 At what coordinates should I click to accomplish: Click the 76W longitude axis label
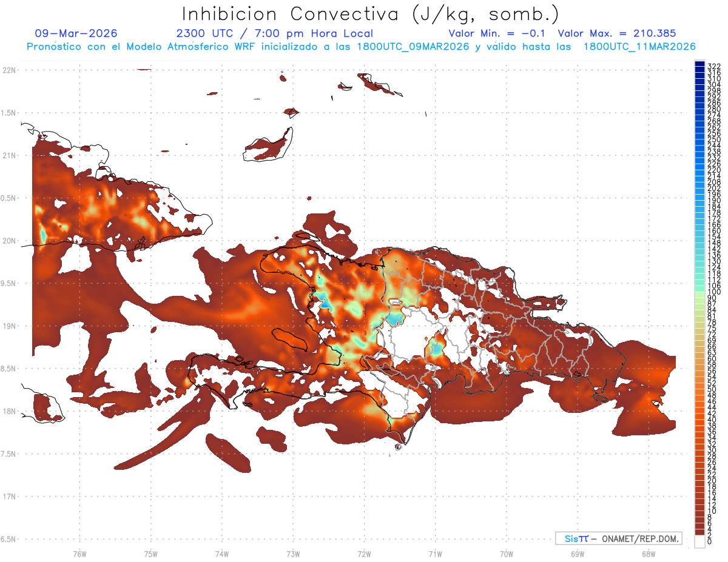coord(79,554)
